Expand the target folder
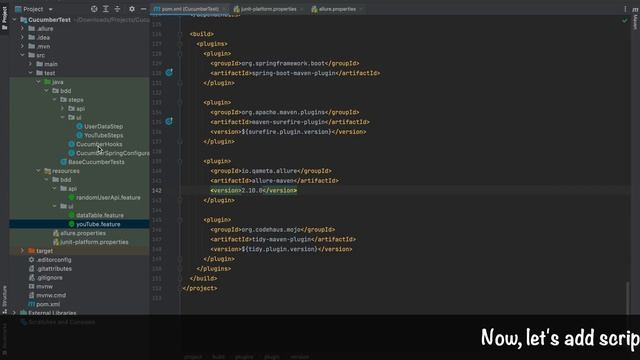Viewport: 640px width, 360px height. click(22, 251)
